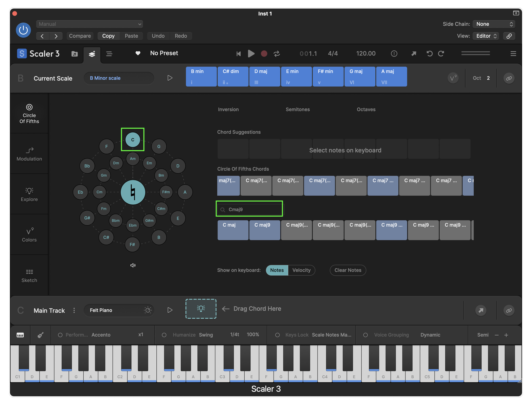Viewport: 532px width, 408px height.
Task: Click the lightbulb drag chord slot
Action: click(201, 309)
